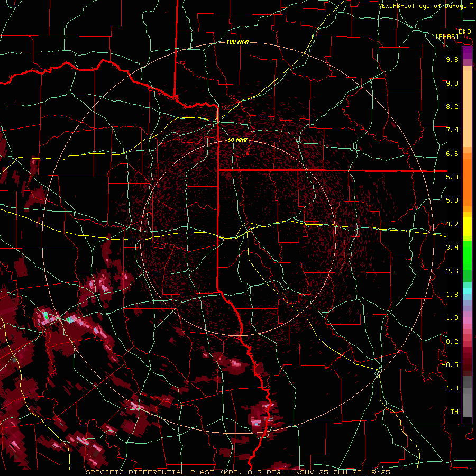Pick the gray color bar segment beside TH

tap(467, 405)
